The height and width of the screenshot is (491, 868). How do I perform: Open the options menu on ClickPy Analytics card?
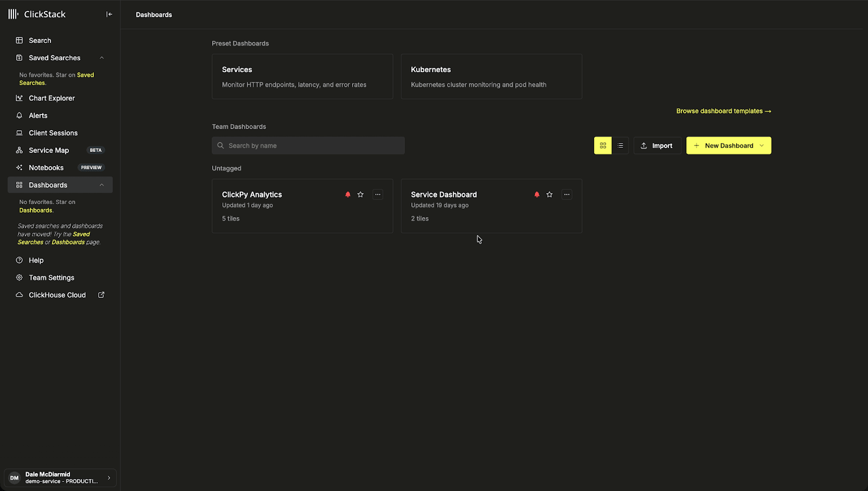tap(378, 194)
